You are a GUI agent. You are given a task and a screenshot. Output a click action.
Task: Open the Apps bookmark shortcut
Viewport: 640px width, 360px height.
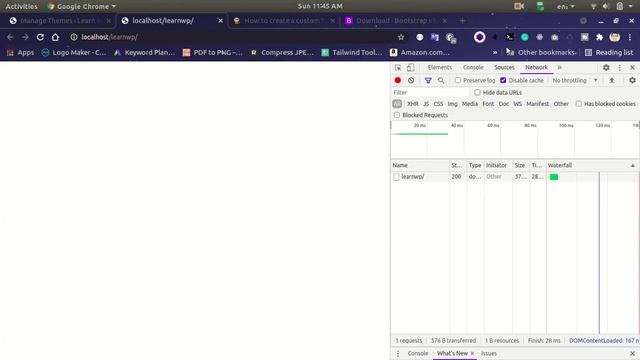pyautogui.click(x=20, y=52)
